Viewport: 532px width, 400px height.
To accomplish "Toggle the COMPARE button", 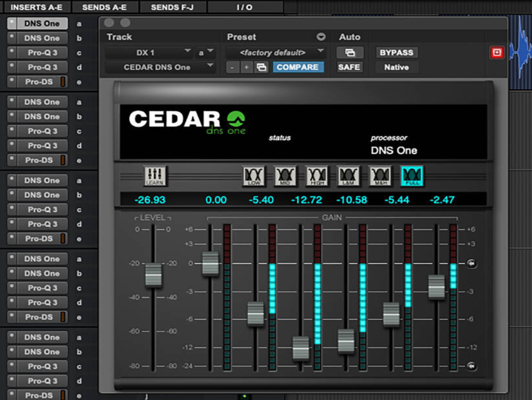I will 297,67.
